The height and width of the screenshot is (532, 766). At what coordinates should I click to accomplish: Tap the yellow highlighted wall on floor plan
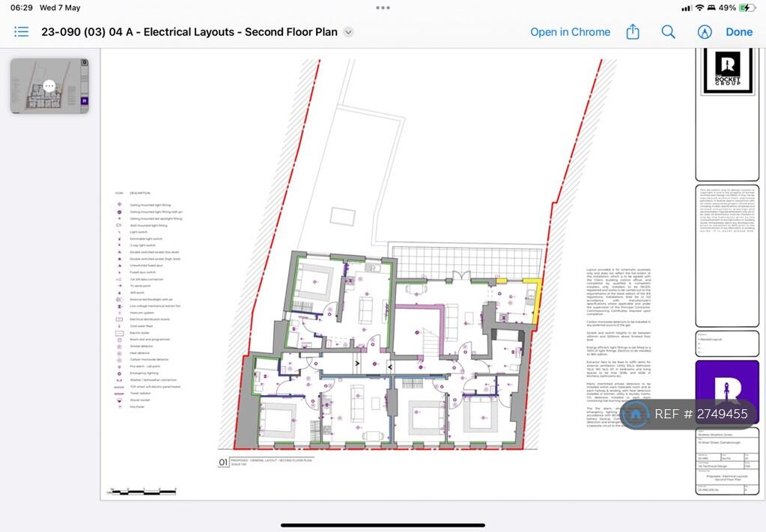click(533, 298)
